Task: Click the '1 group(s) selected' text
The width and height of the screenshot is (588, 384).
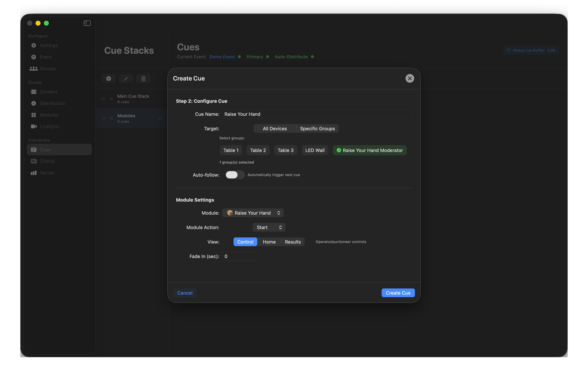Action: pos(236,162)
